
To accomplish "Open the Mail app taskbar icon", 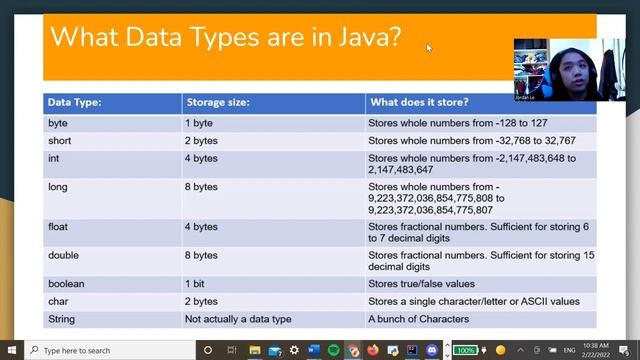I will 275,350.
